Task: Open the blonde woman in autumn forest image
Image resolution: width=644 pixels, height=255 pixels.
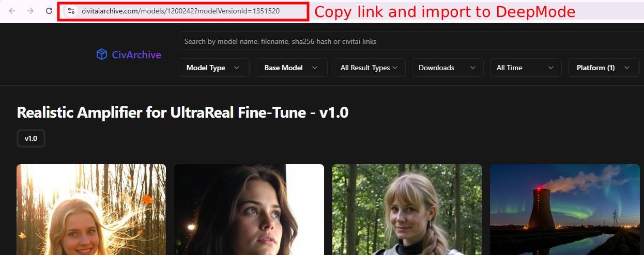Action: pyautogui.click(x=91, y=210)
